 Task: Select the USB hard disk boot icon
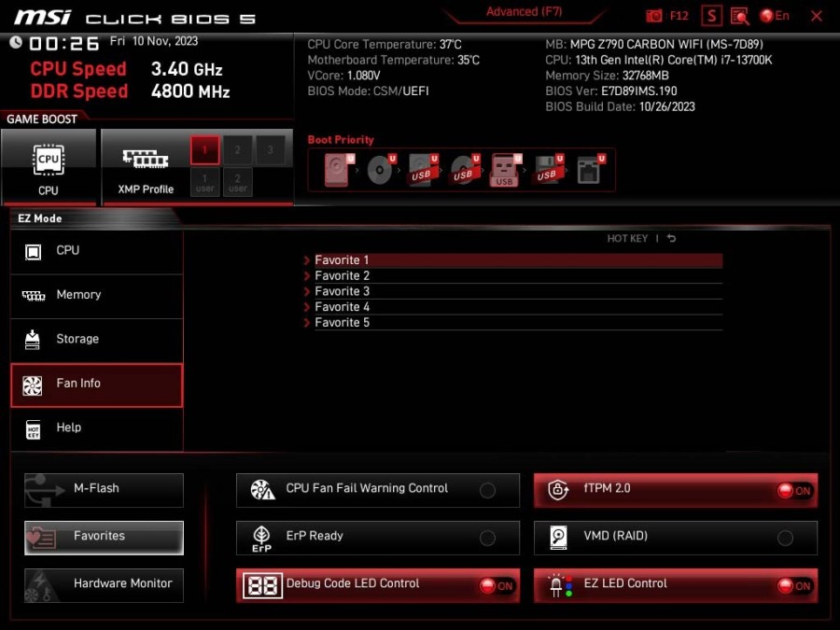click(423, 170)
